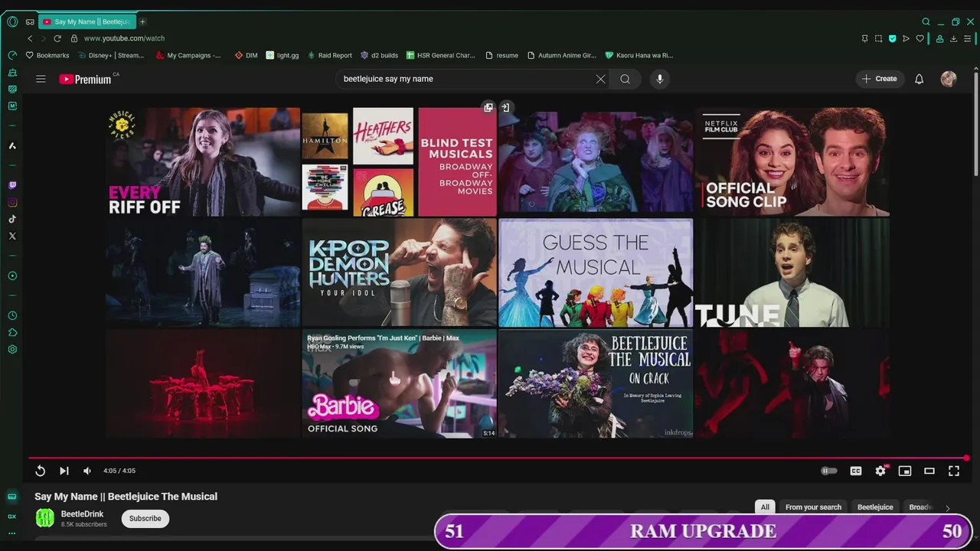
Task: Select the All filter chip
Action: coord(765,507)
